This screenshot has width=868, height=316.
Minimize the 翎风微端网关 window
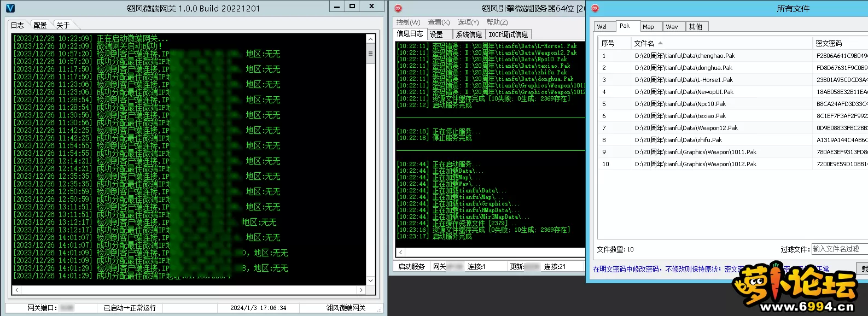(x=337, y=7)
